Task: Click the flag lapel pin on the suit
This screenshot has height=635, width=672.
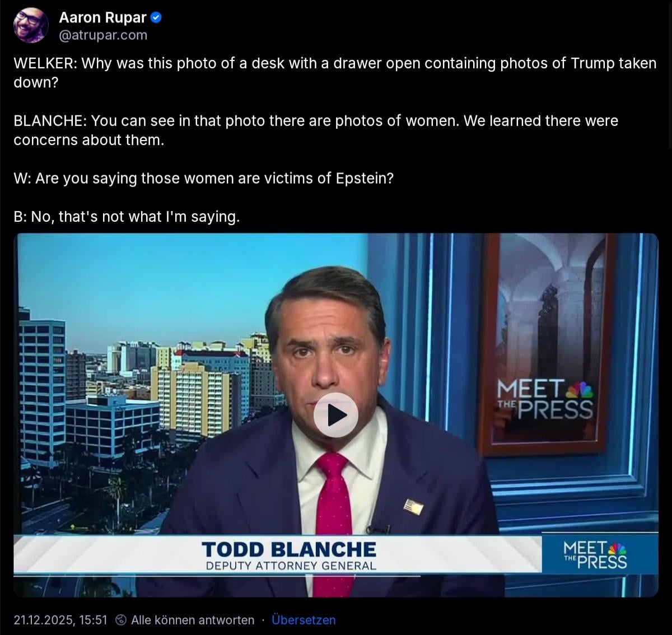Action: (413, 507)
